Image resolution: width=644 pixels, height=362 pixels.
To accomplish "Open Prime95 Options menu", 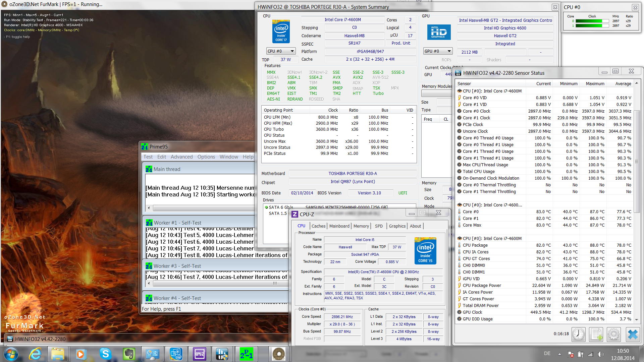I will coord(206,157).
